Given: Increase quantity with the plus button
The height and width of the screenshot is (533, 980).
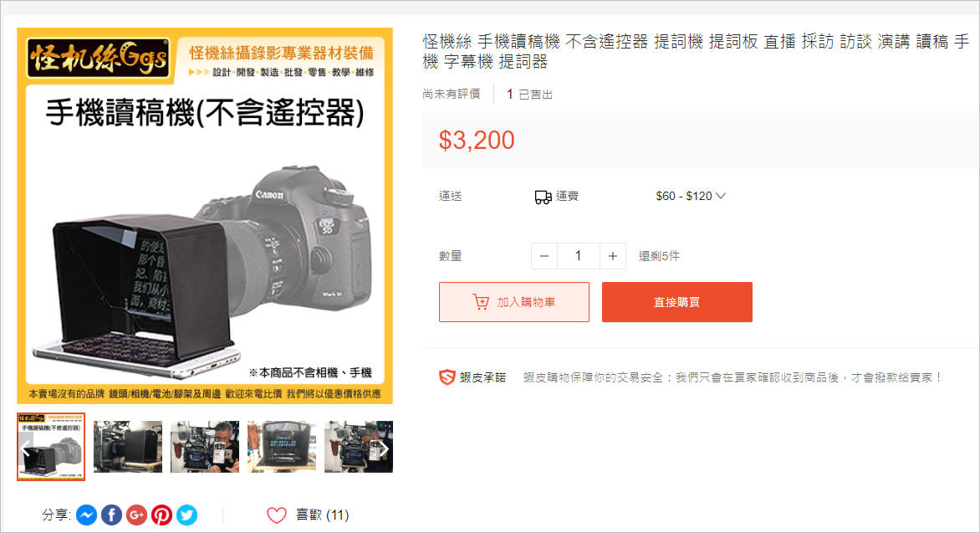Looking at the screenshot, I should (x=612, y=256).
